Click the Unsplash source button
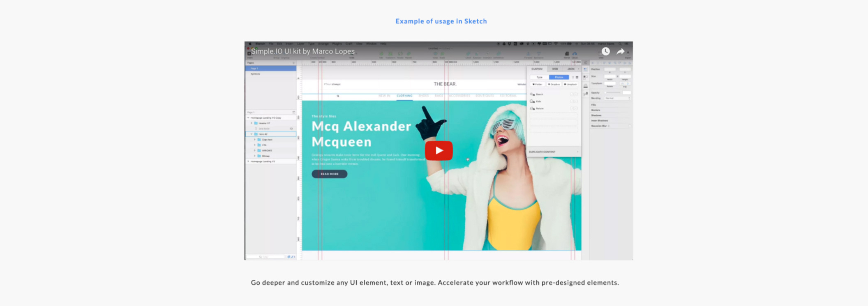 tap(570, 84)
